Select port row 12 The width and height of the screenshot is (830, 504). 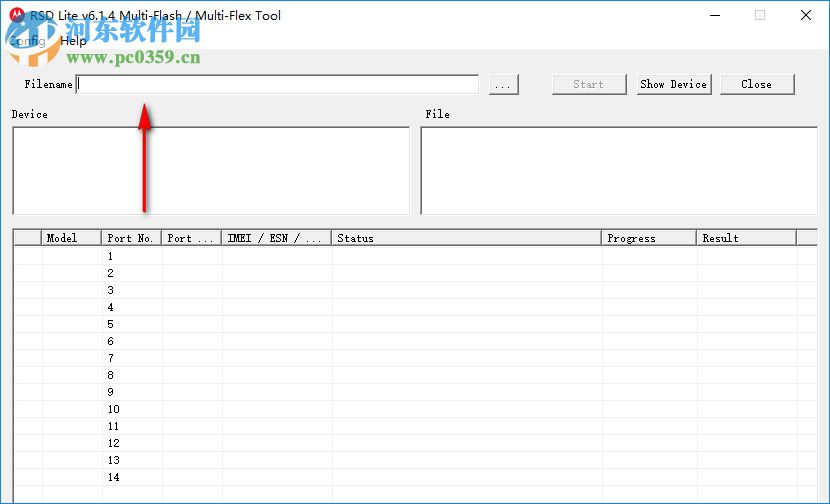click(x=415, y=443)
